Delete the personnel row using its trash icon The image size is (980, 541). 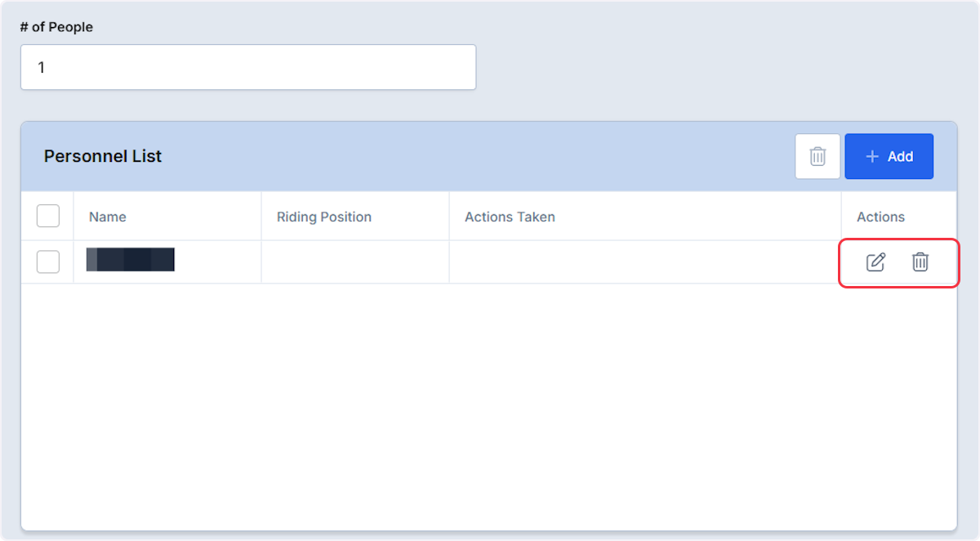[x=920, y=262]
